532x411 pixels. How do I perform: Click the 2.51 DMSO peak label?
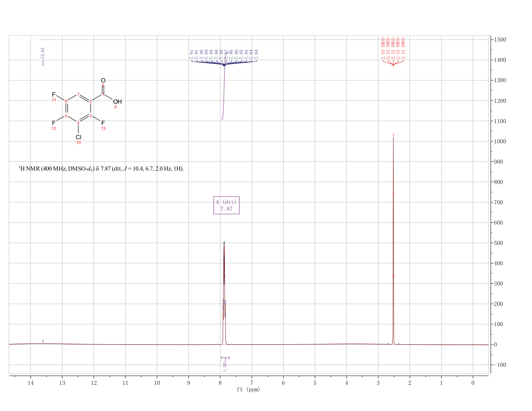tap(403, 48)
